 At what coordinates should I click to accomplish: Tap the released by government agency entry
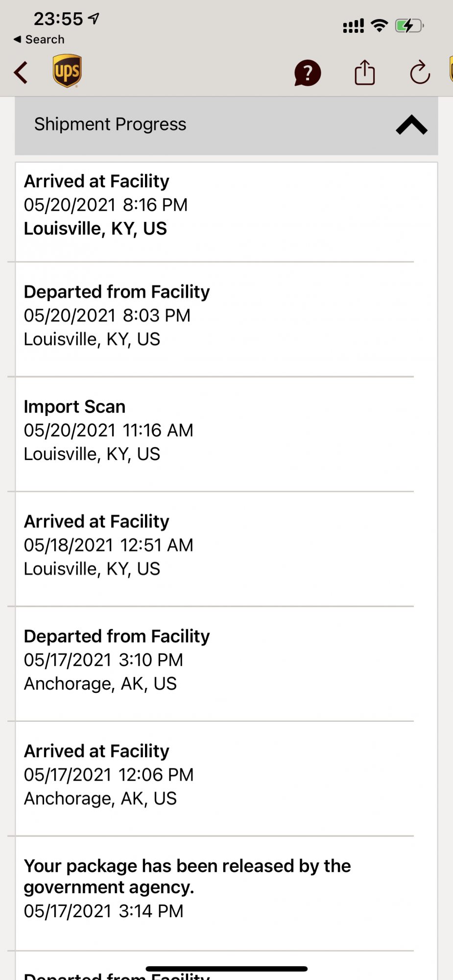click(215, 888)
